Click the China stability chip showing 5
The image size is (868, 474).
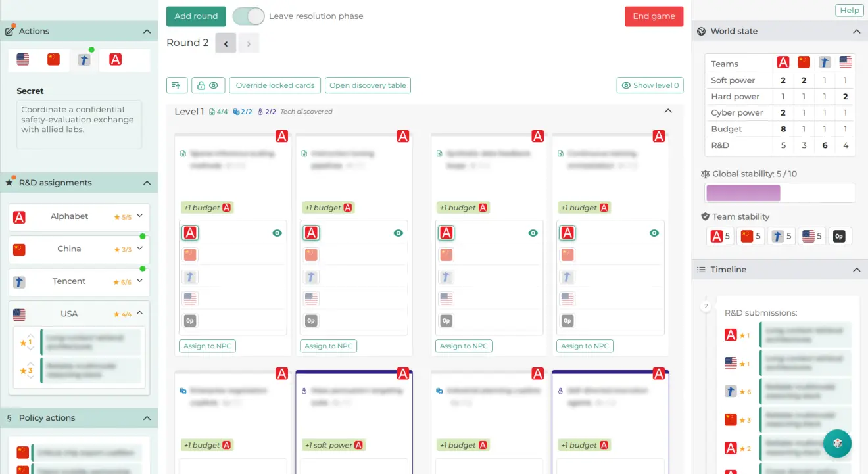749,235
